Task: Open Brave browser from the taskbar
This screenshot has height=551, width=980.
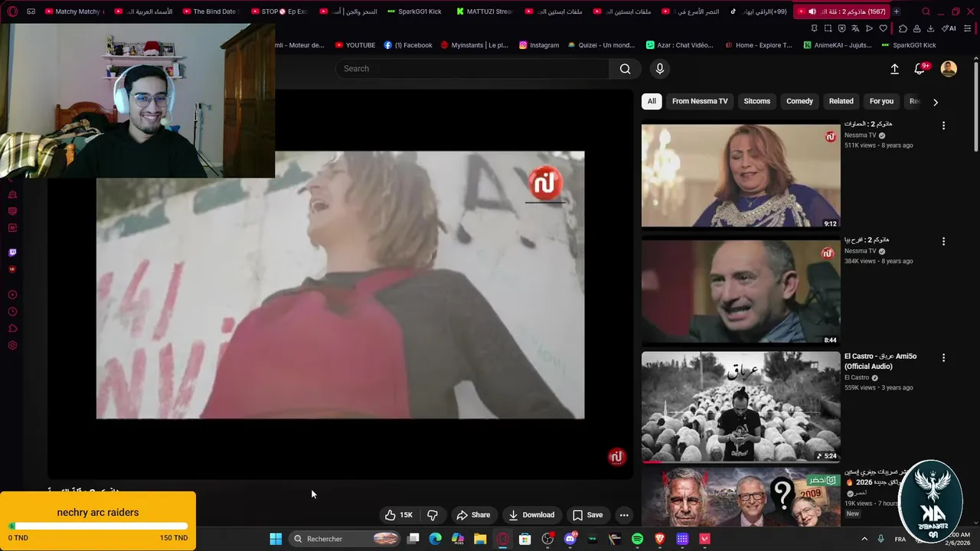Action: click(x=660, y=539)
